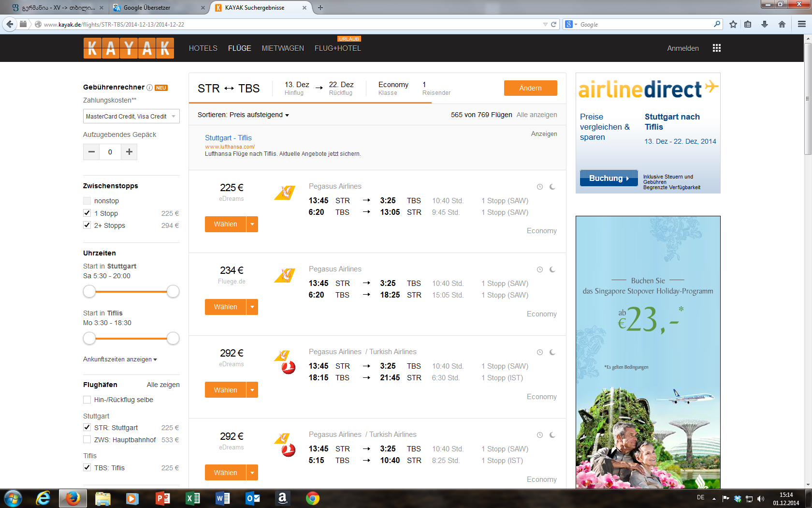
Task: Click the Gebührenrechner info icon
Action: [150, 88]
